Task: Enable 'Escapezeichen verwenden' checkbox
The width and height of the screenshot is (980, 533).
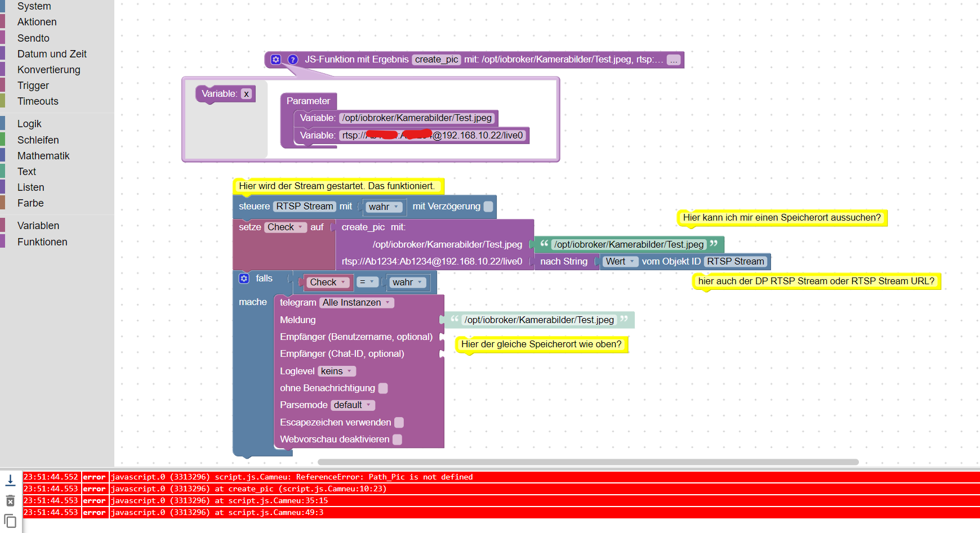Action: 399,423
